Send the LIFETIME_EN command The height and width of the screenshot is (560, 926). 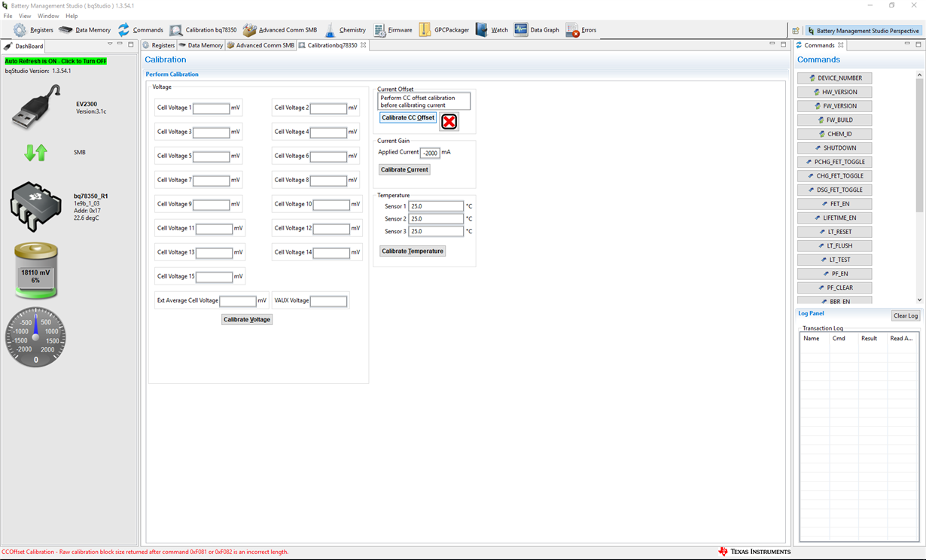[x=835, y=218]
